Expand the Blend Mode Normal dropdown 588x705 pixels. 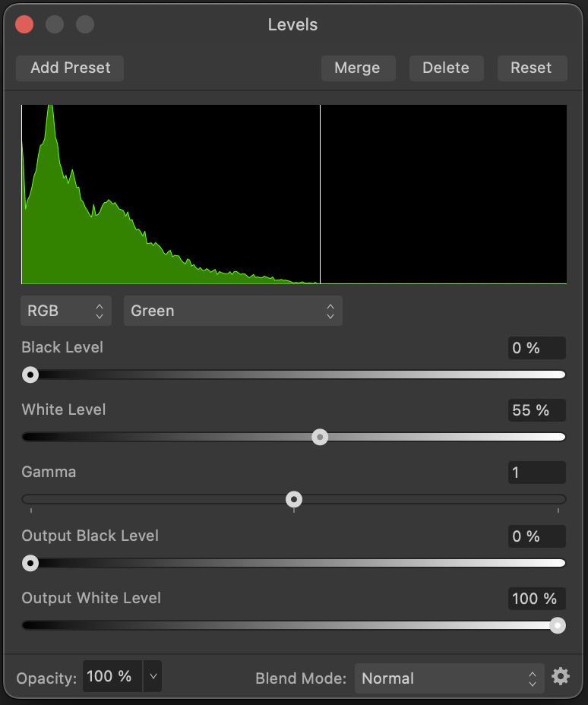[450, 678]
